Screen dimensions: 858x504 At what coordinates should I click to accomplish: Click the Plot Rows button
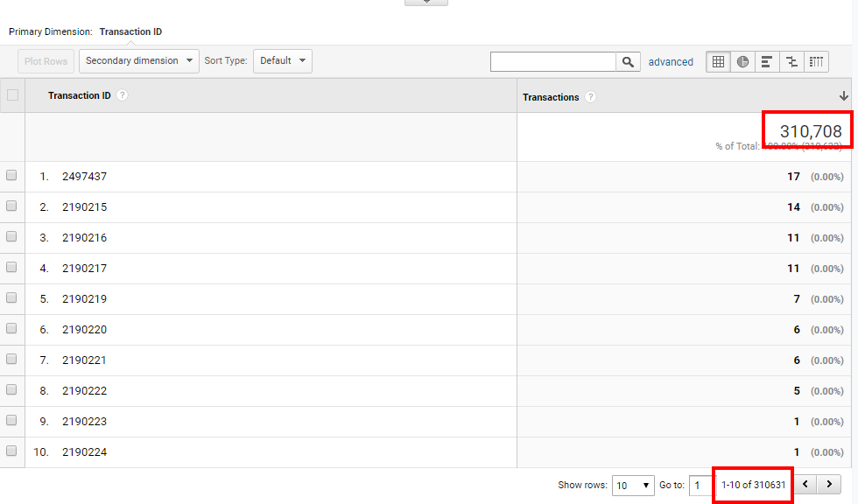tap(46, 61)
